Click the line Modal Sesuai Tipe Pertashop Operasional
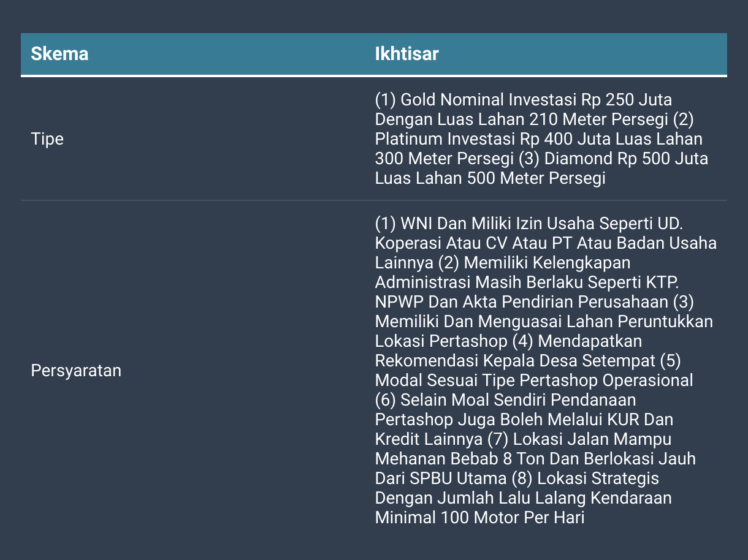This screenshot has width=748, height=560. pyautogui.click(x=534, y=380)
